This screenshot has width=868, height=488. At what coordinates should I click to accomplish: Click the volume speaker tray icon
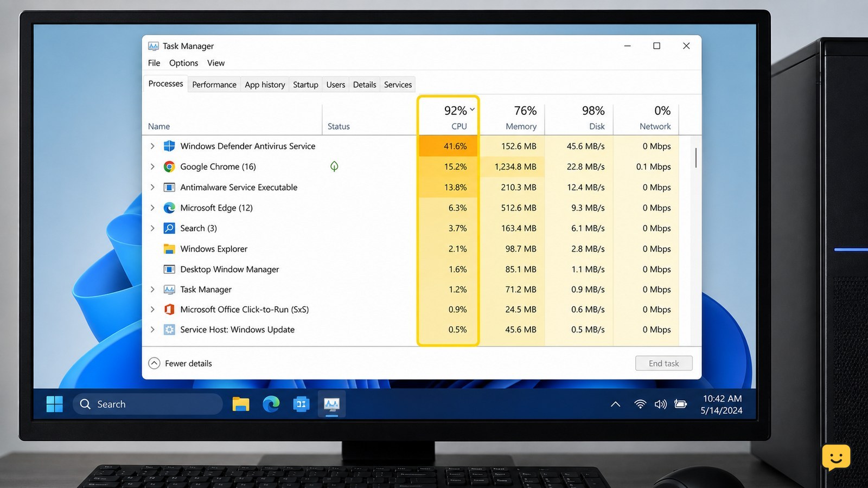coord(660,404)
